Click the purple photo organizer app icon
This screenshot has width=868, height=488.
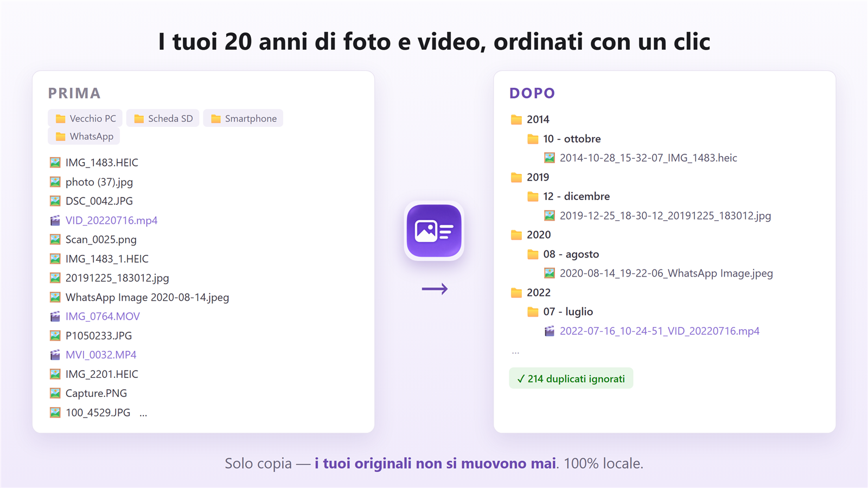434,230
